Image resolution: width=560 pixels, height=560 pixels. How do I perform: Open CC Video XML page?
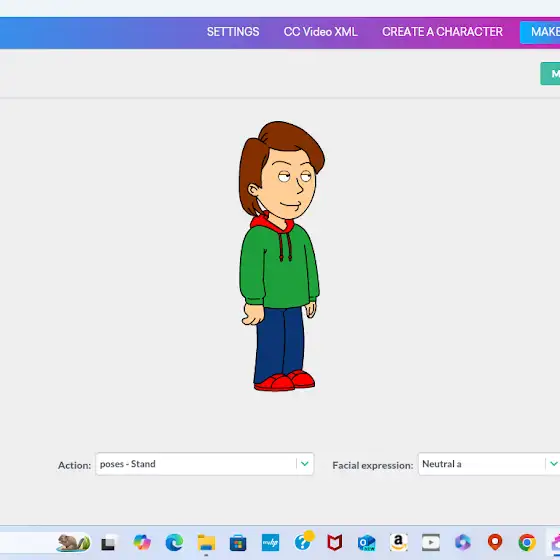click(x=320, y=32)
